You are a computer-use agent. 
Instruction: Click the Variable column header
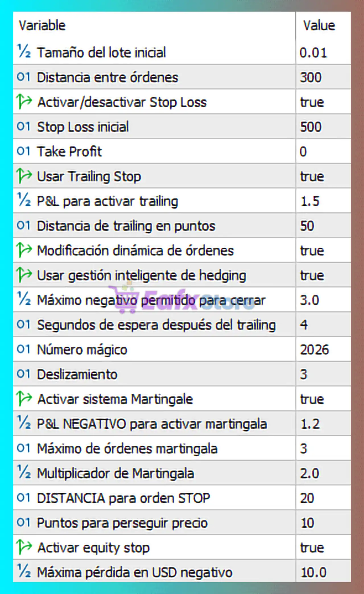42,25
